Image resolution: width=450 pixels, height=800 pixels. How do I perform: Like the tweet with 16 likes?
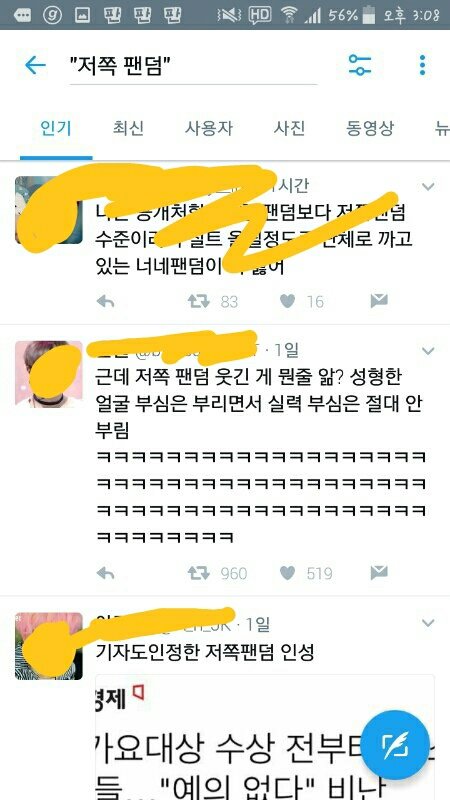coord(288,302)
